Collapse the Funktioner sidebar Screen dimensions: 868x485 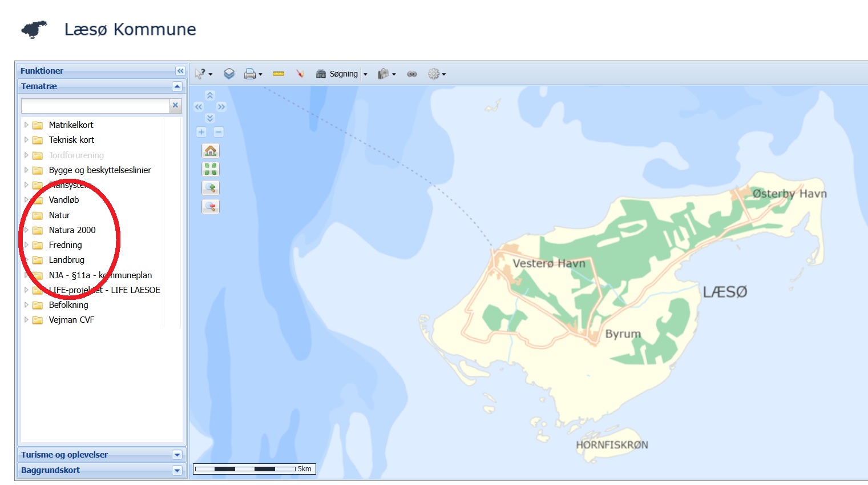point(180,70)
